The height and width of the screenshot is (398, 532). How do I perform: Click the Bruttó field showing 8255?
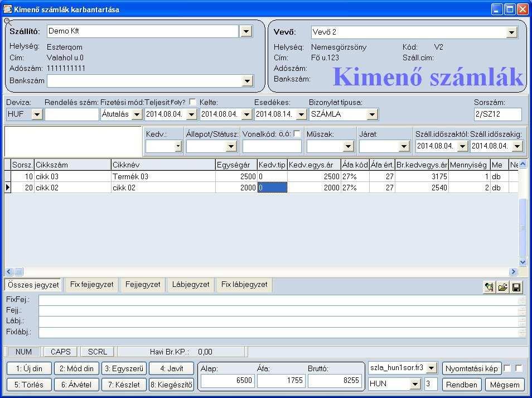pyautogui.click(x=334, y=381)
